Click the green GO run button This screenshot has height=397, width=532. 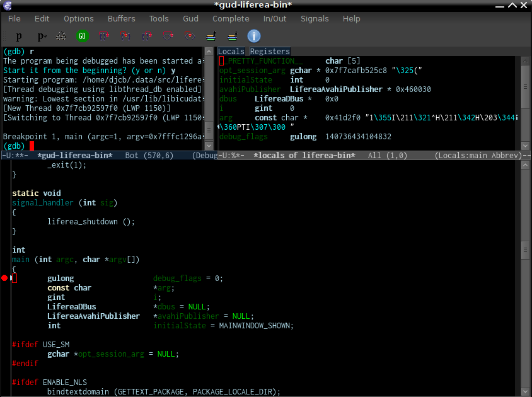coord(83,36)
